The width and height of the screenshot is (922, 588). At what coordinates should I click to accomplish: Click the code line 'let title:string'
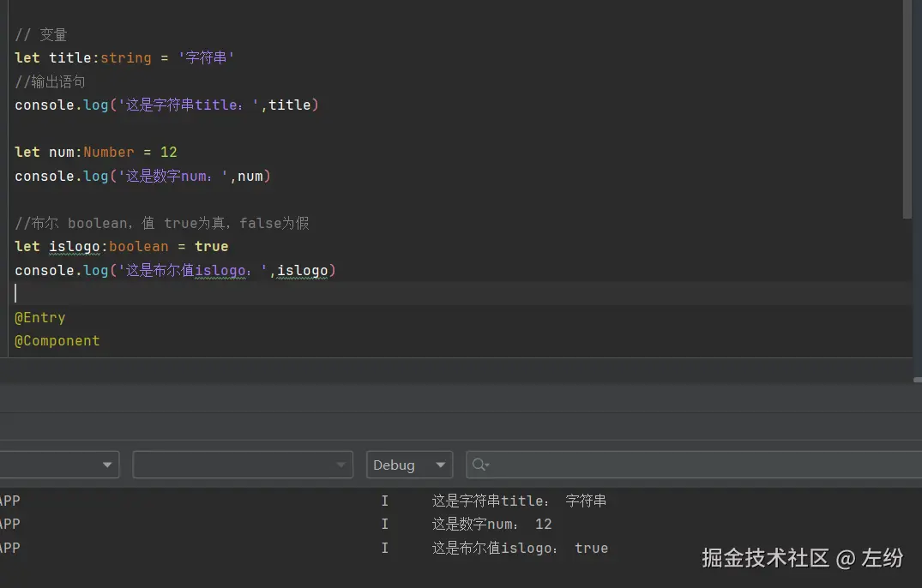click(x=124, y=57)
